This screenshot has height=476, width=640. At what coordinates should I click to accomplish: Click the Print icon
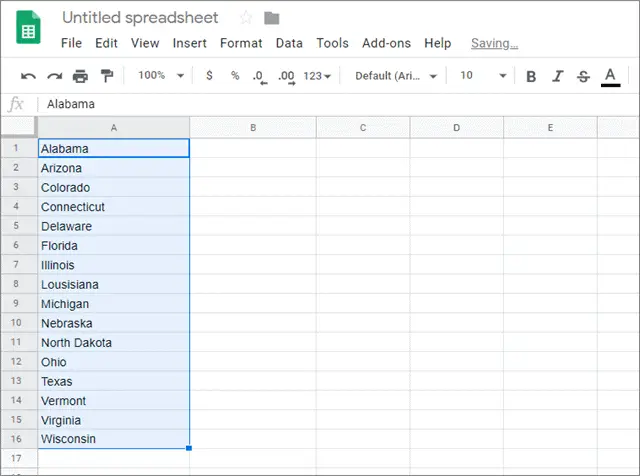coord(80,76)
